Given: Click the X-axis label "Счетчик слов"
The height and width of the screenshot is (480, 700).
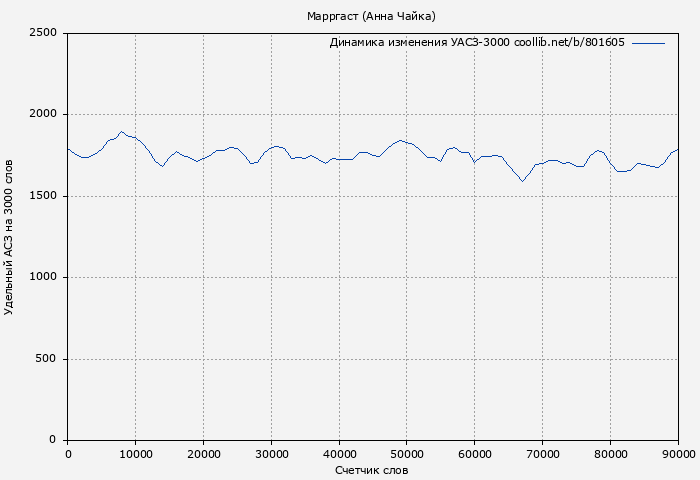Looking at the screenshot, I should pyautogui.click(x=372, y=470).
